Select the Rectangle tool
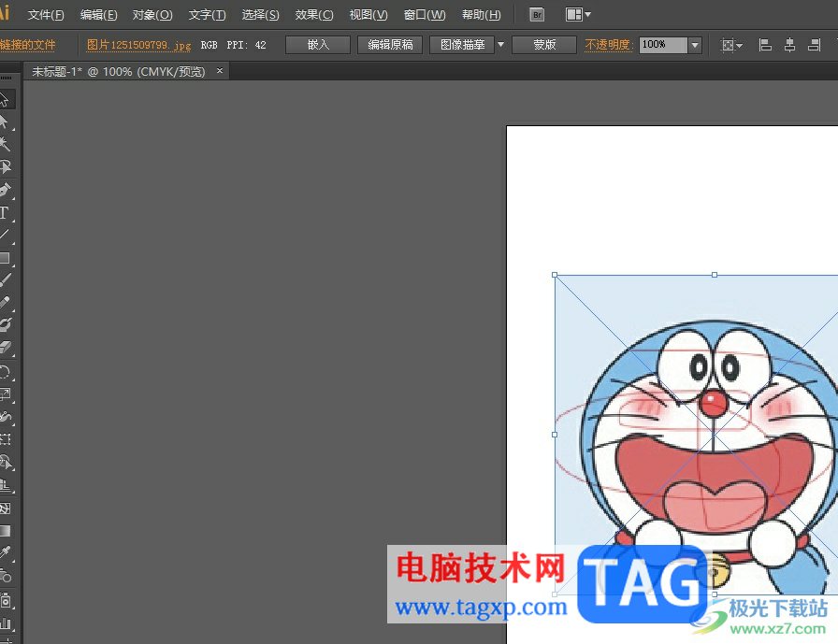 tap(5, 258)
